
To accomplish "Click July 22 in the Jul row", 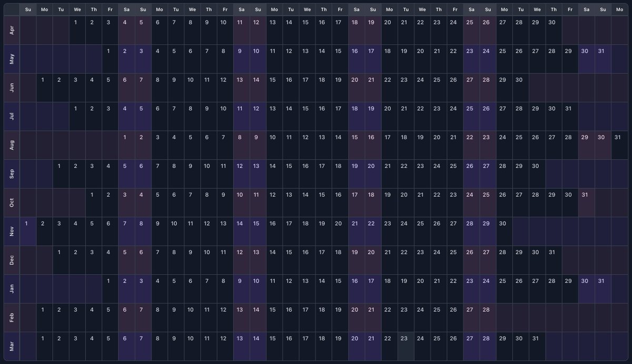I will [x=422, y=116].
